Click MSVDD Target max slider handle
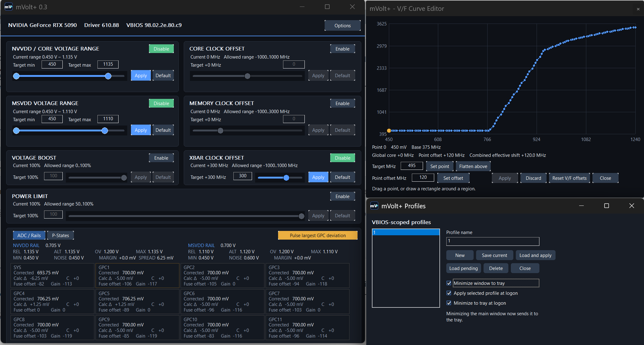The height and width of the screenshot is (345, 644). (105, 130)
